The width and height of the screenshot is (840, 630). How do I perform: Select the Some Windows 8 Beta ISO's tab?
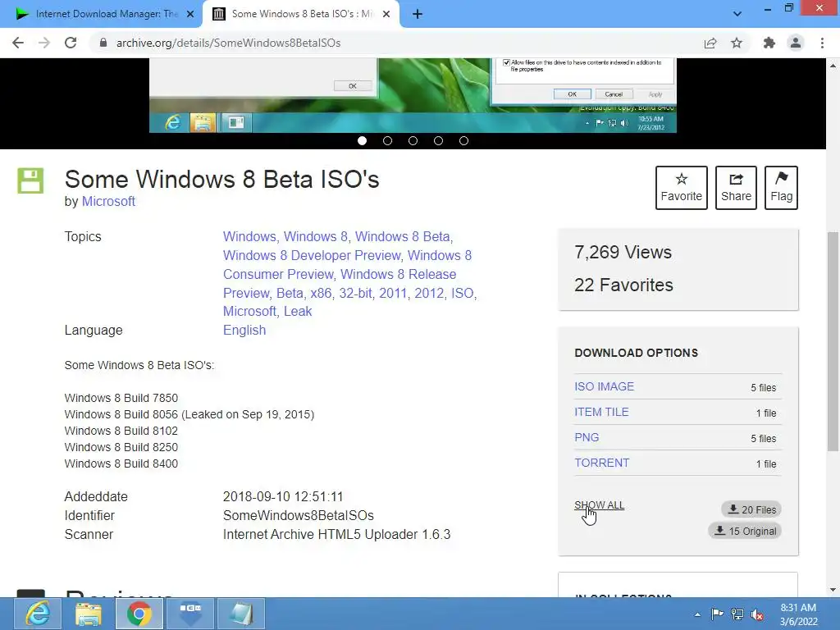[300, 14]
